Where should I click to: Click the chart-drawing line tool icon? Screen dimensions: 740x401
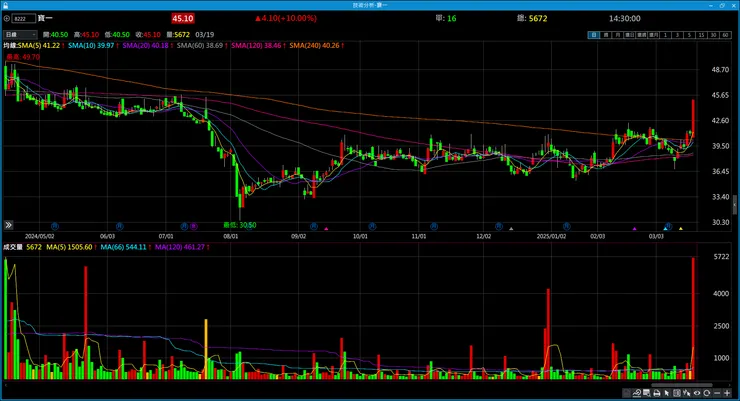(x=637, y=393)
